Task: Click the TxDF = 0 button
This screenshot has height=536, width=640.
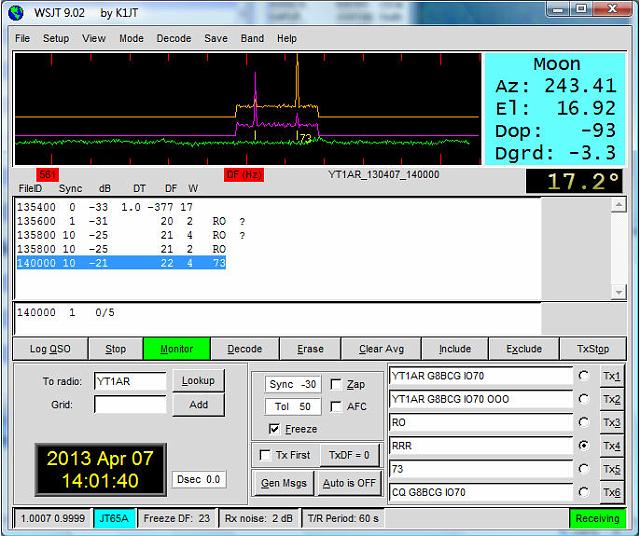Action: click(x=349, y=455)
